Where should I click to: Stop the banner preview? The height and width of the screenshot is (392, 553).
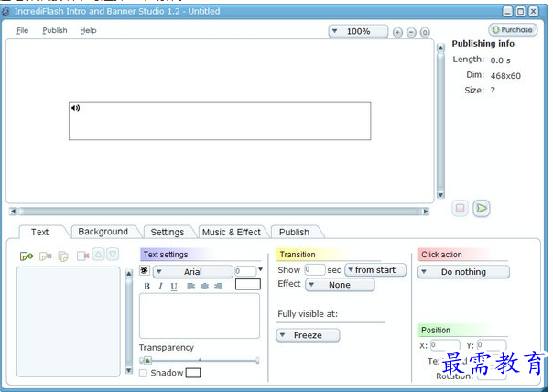[x=460, y=208]
